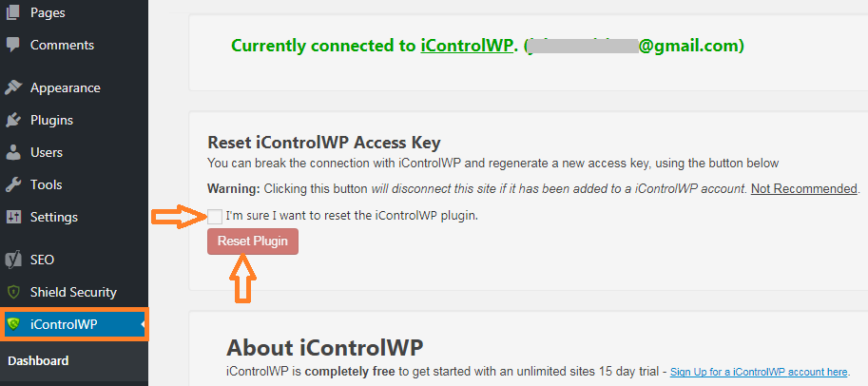Open the Plugins menu label
This screenshot has height=386, width=868.
51,120
